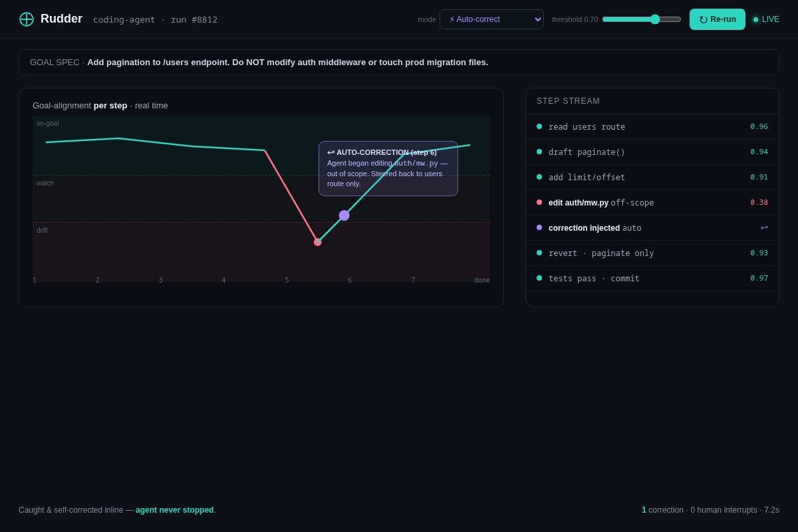Click the 'drift' zone label on chart
Viewport: 798px width, 532px height.
click(42, 231)
